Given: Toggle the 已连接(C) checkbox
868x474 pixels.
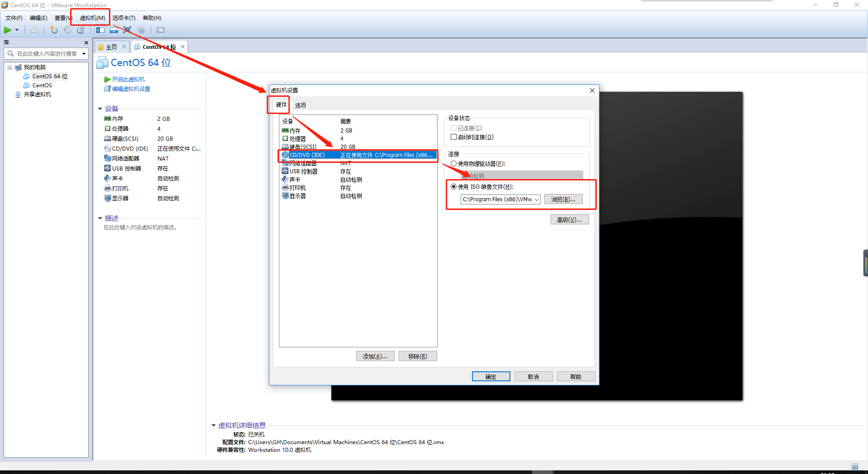Looking at the screenshot, I should tap(453, 128).
